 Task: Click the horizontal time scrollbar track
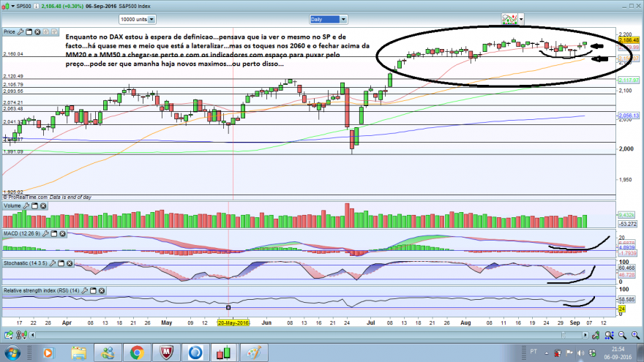coord(309,336)
